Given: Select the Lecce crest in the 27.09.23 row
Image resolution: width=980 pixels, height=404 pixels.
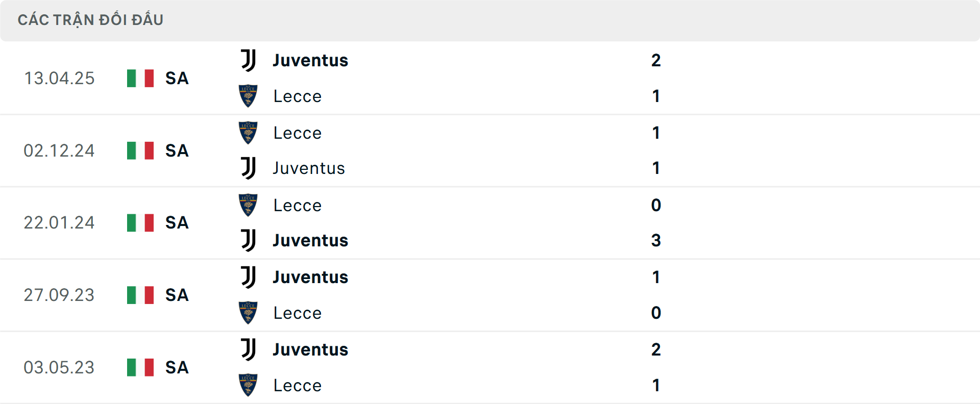Looking at the screenshot, I should click(x=248, y=313).
